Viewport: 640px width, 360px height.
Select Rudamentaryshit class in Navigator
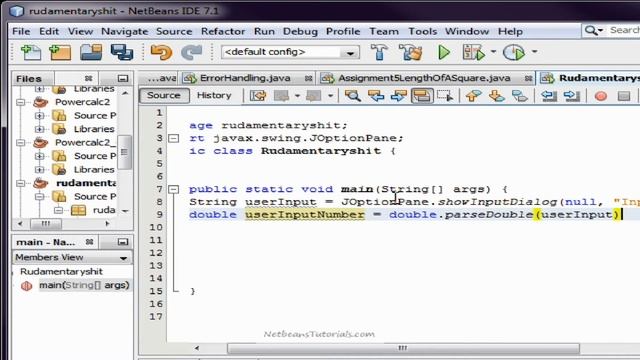[61, 272]
